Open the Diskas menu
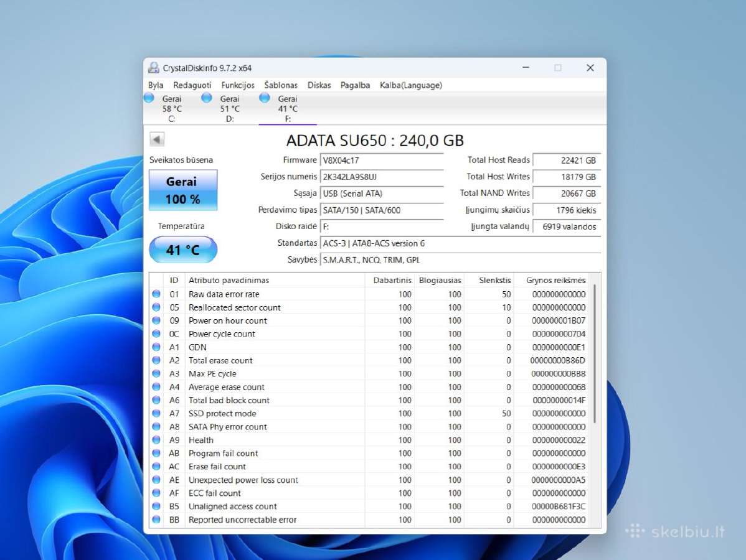This screenshot has height=560, width=746. tap(319, 85)
